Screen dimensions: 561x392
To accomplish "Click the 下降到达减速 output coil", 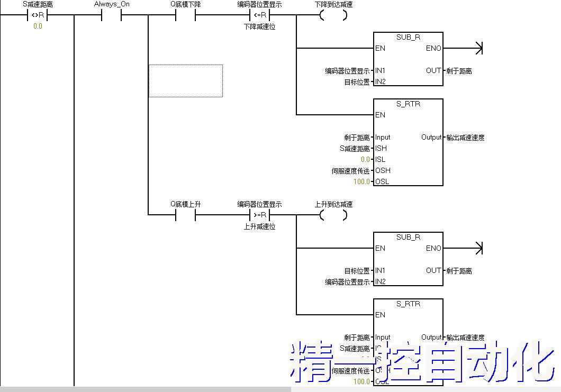I will pyautogui.click(x=333, y=15).
